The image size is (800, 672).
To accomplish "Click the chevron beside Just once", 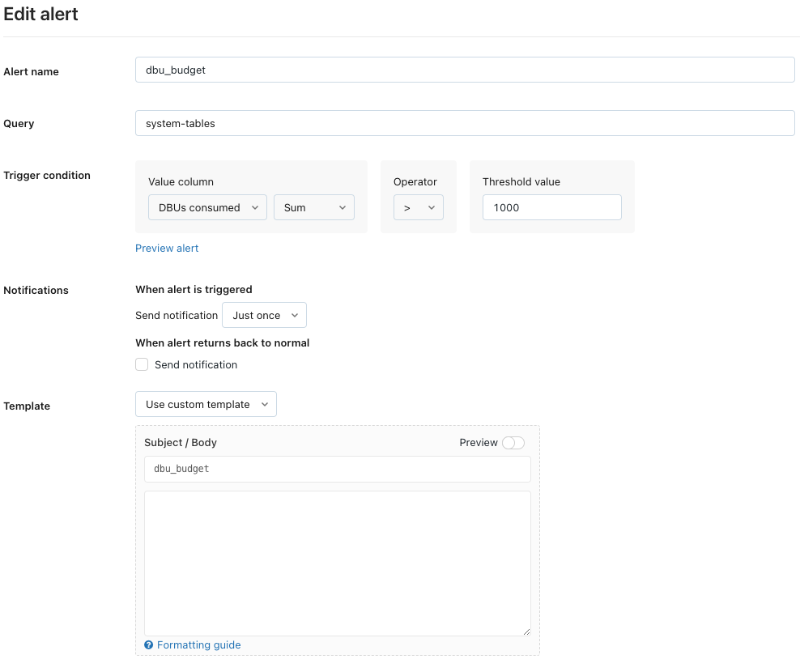I will coord(294,316).
